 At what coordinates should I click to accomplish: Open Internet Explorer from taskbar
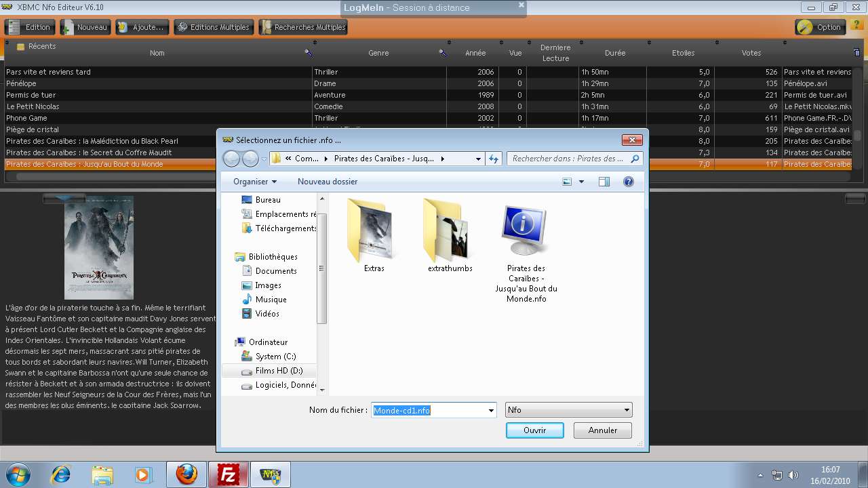click(60, 474)
